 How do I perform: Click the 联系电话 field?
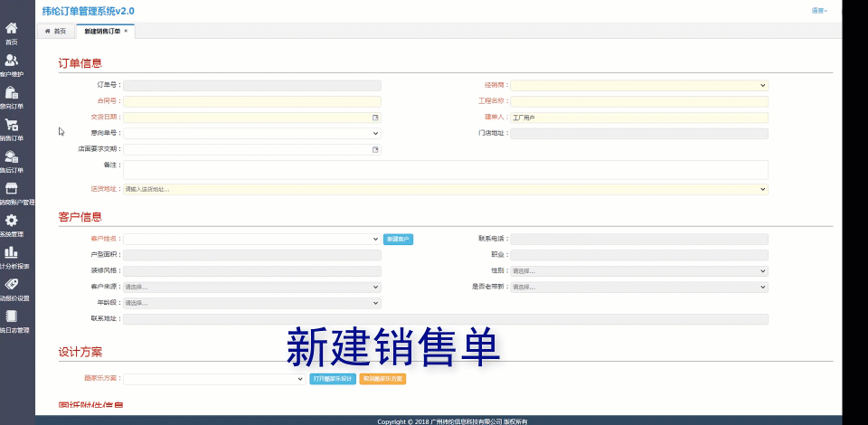[x=639, y=239]
